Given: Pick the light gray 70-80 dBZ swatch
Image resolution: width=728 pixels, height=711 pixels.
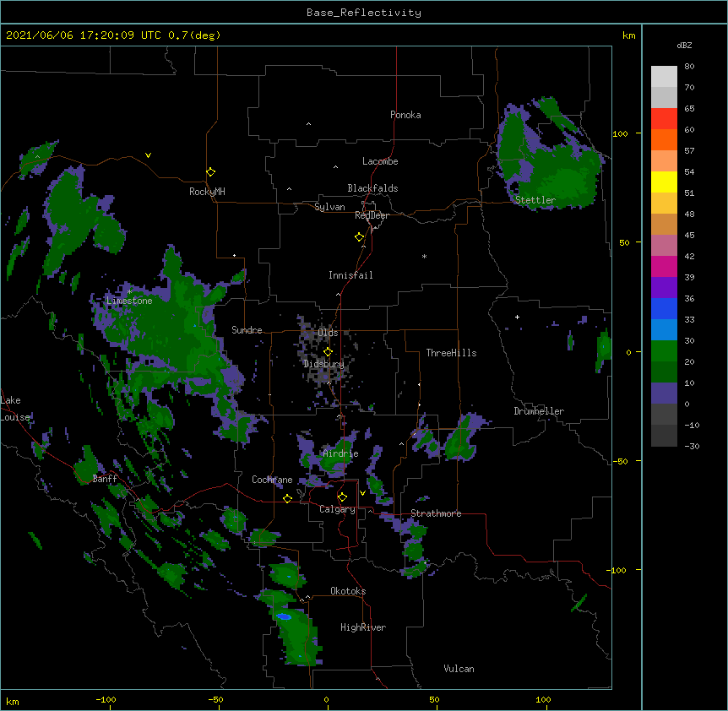Looking at the screenshot, I should tap(664, 77).
